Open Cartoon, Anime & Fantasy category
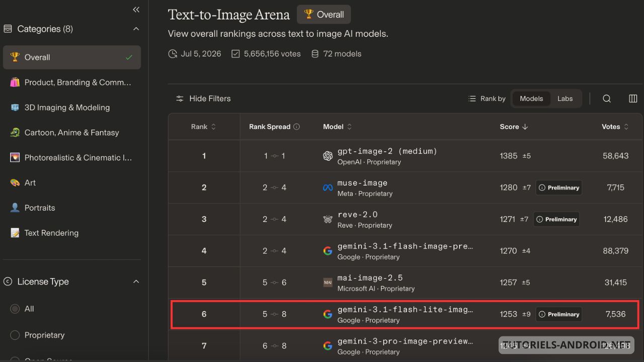This screenshot has height=362, width=644. tap(72, 133)
